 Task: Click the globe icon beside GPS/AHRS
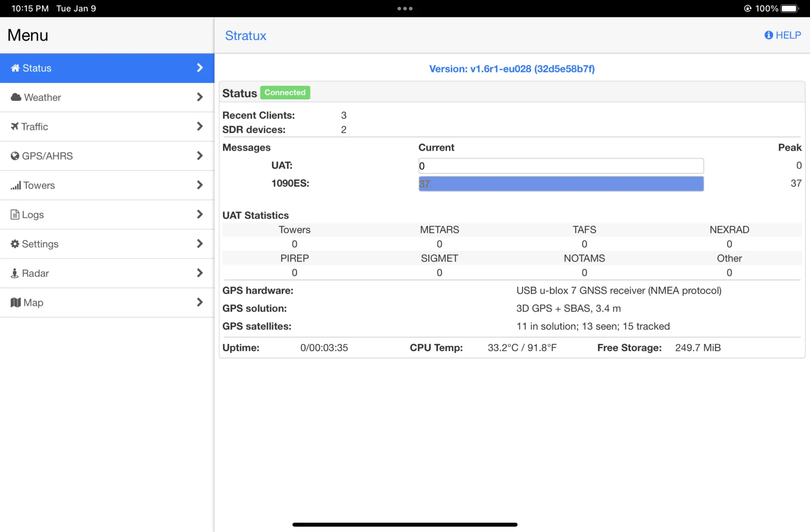coord(15,156)
